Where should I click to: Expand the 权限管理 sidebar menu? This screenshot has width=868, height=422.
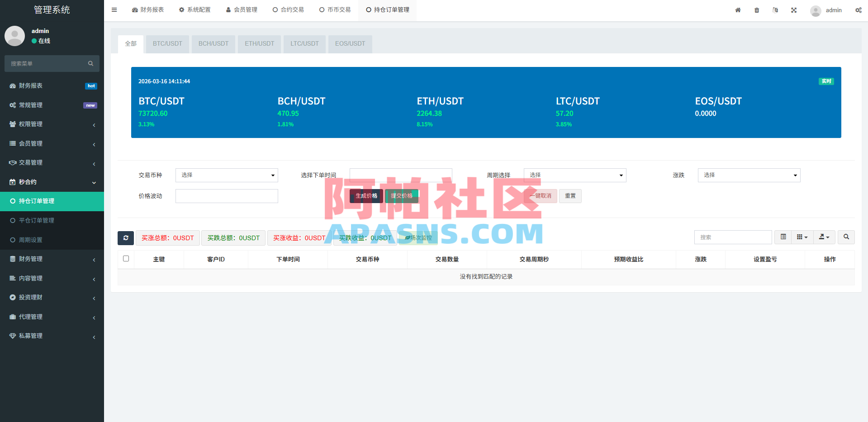(52, 124)
